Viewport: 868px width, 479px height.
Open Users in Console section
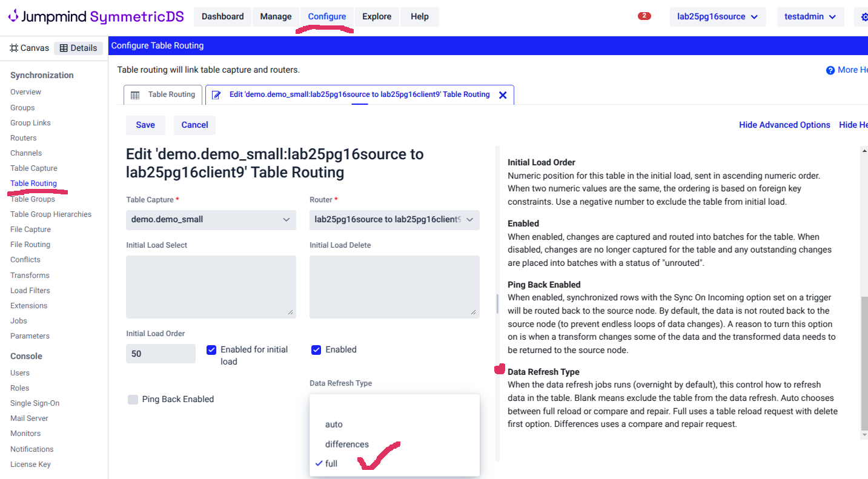tap(20, 373)
